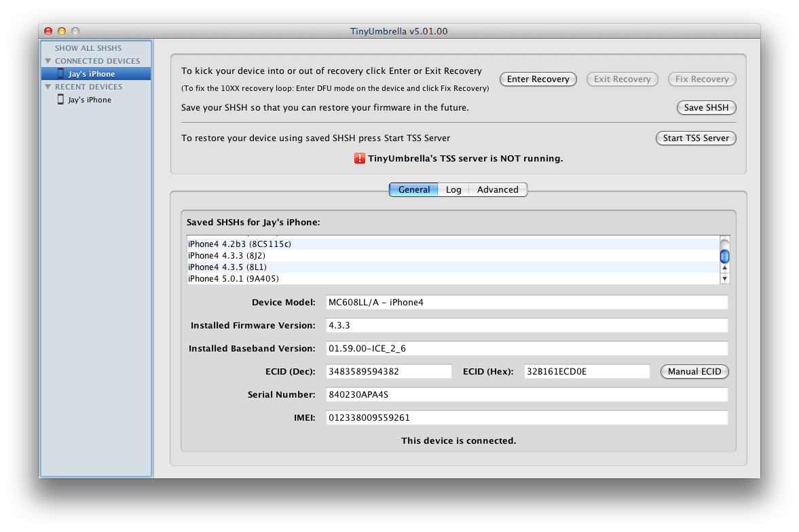Collapse the Recent Devices section
799x532 pixels.
pyautogui.click(x=48, y=87)
